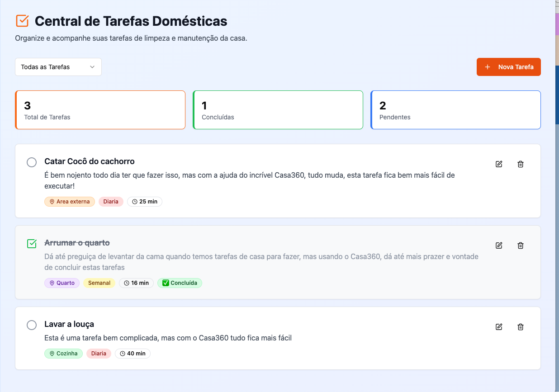559x392 pixels.
Task: Mark 'Catar Cocô do cachorro' as complete
Action: click(32, 162)
